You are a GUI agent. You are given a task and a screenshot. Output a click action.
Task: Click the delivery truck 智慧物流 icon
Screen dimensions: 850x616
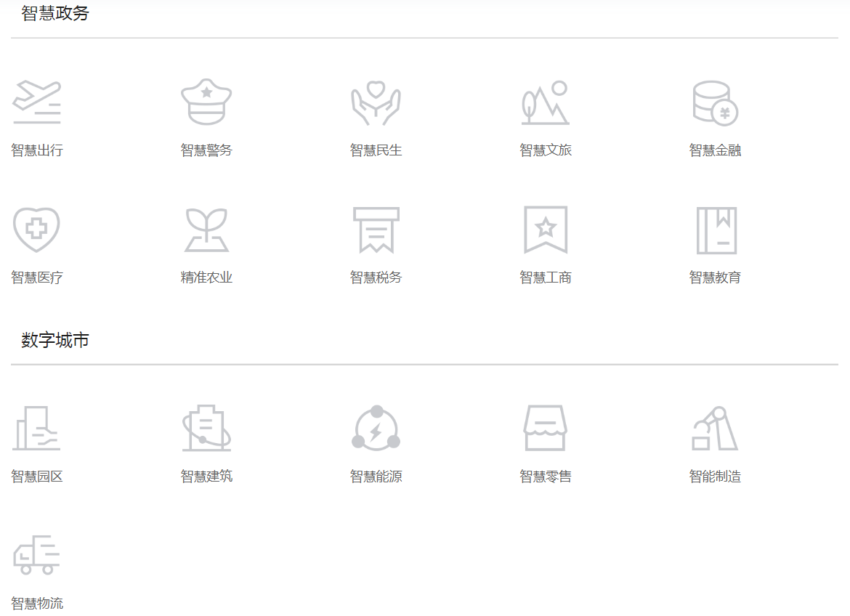coord(37,556)
